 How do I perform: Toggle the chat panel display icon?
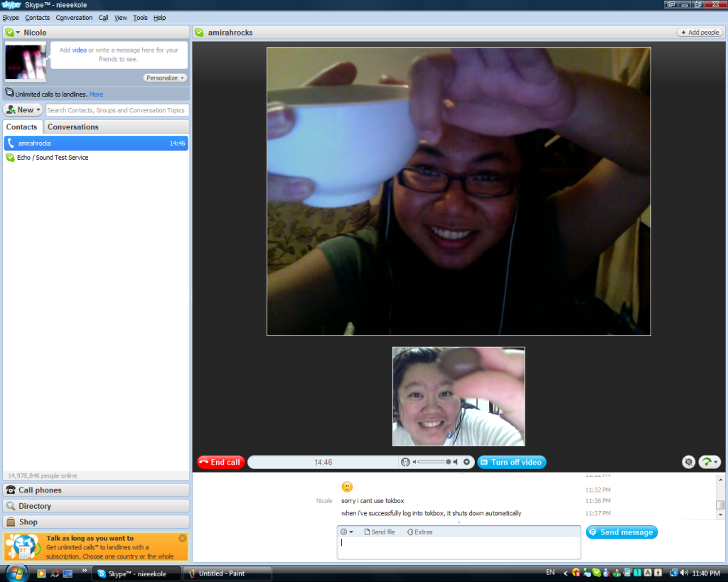click(x=688, y=462)
